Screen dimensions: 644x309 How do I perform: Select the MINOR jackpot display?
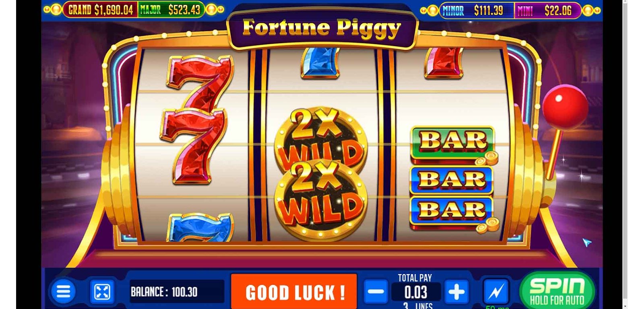point(477,10)
